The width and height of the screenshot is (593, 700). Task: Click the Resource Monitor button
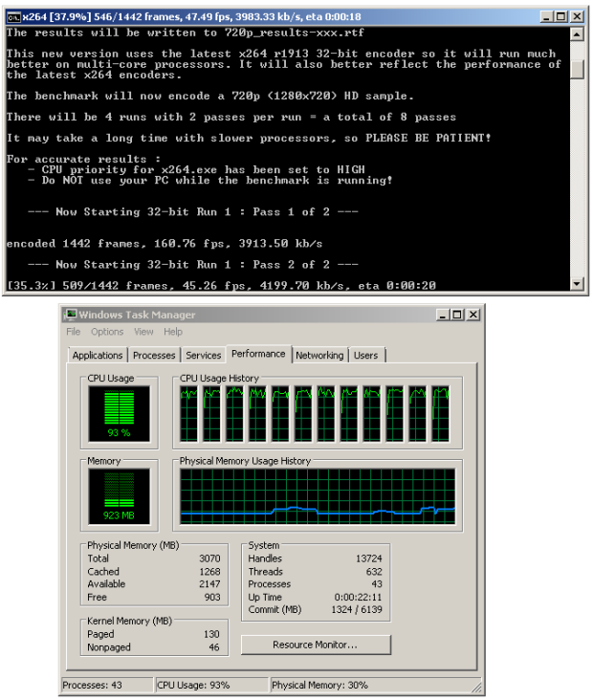316,645
